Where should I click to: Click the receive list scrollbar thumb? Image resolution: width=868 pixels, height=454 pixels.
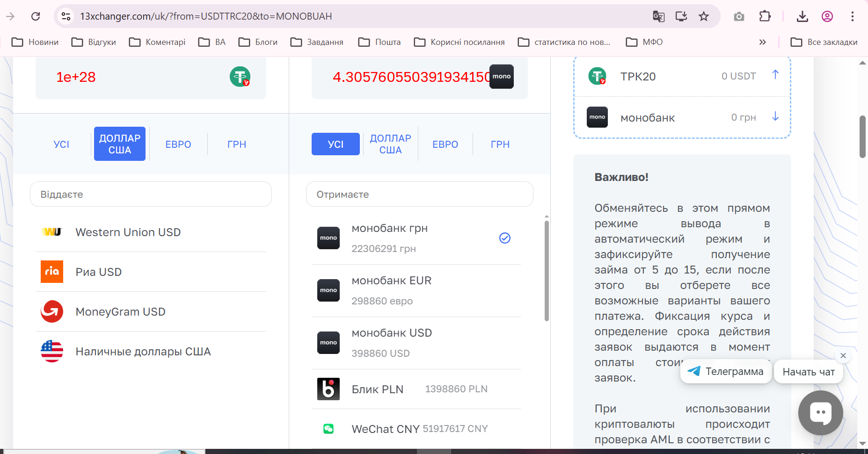click(x=547, y=271)
